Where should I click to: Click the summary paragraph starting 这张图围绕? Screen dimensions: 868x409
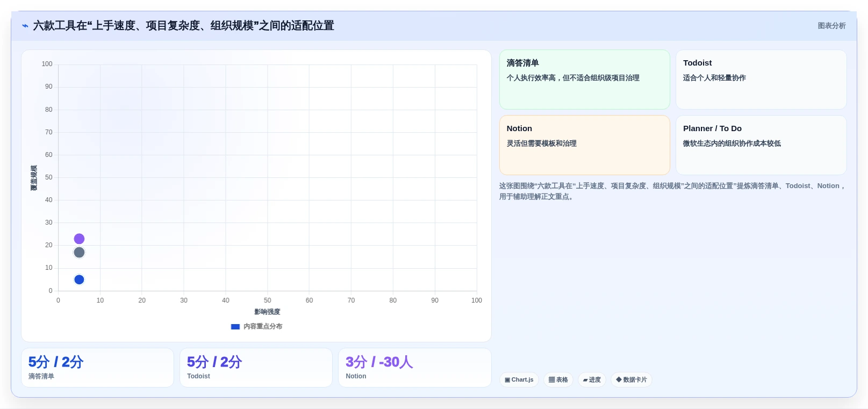[x=672, y=191]
